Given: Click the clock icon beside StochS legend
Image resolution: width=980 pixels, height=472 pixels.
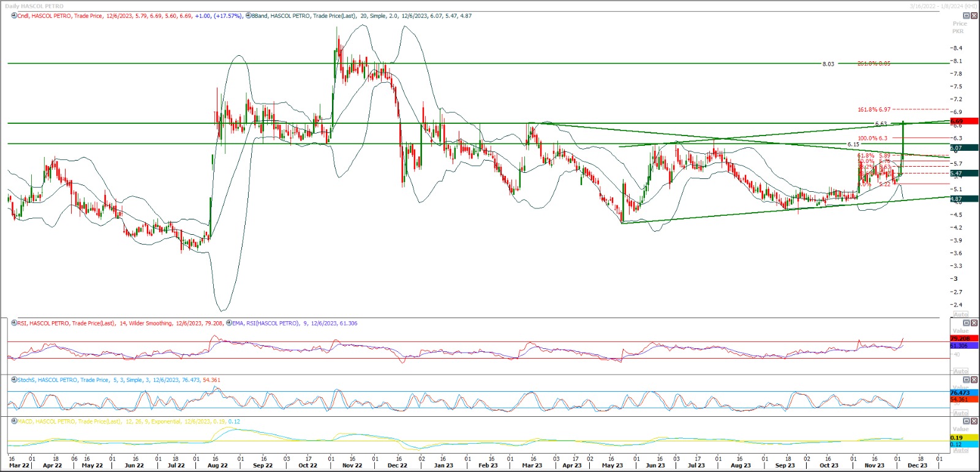Looking at the screenshot, I should tap(14, 380).
